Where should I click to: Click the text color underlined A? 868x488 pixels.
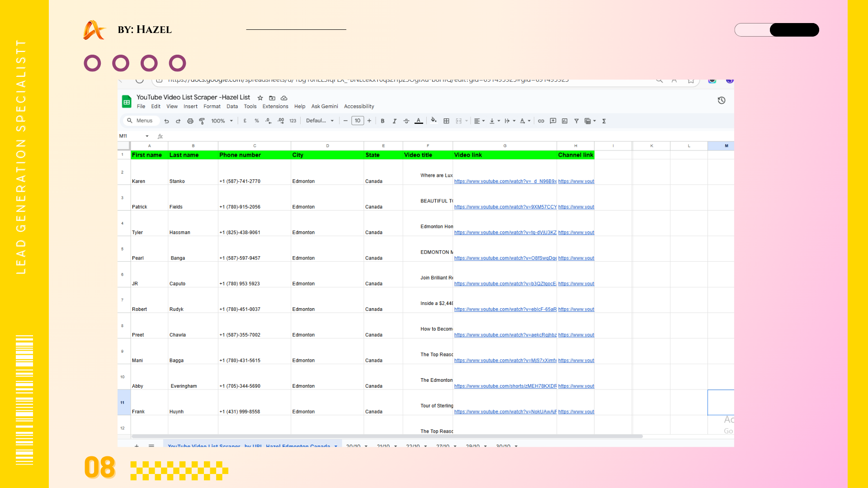419,121
